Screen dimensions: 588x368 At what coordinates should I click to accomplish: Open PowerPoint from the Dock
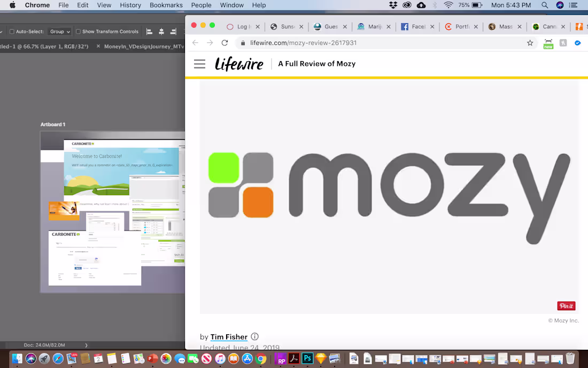[x=152, y=359]
